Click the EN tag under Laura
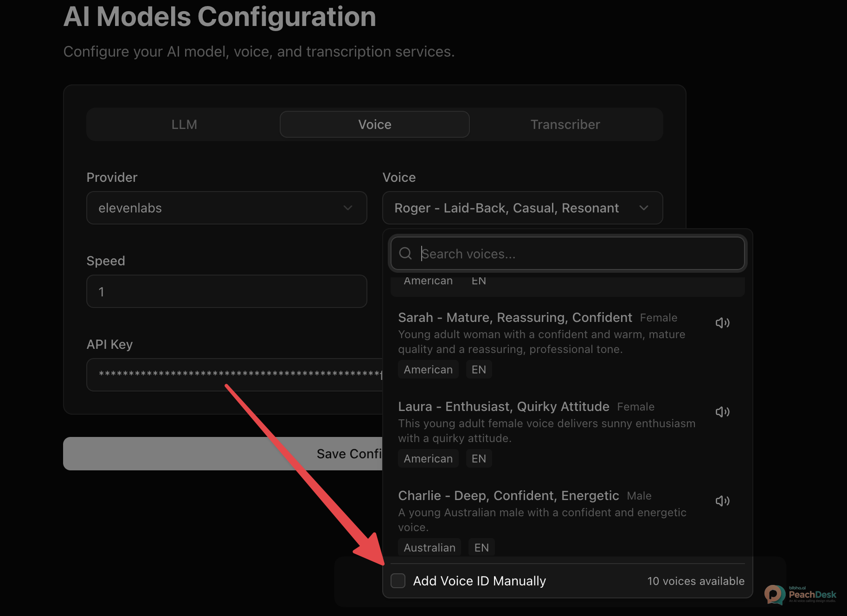Screen dimensions: 847x616 tap(479, 458)
